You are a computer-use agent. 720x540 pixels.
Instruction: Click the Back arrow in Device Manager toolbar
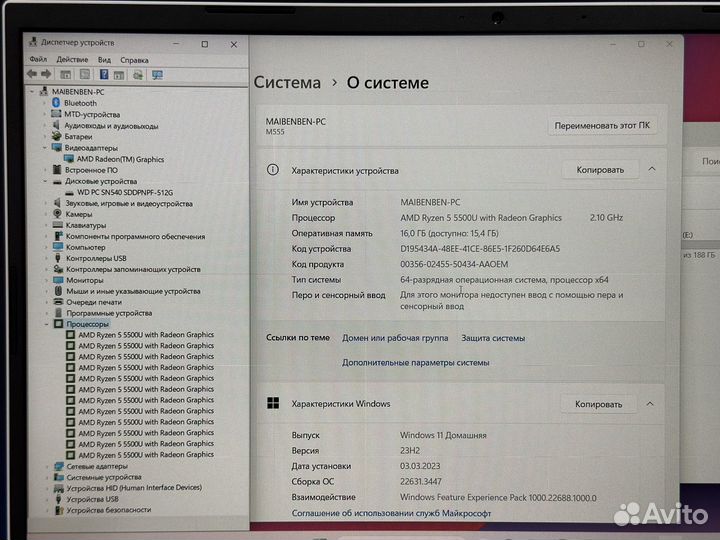click(x=32, y=74)
